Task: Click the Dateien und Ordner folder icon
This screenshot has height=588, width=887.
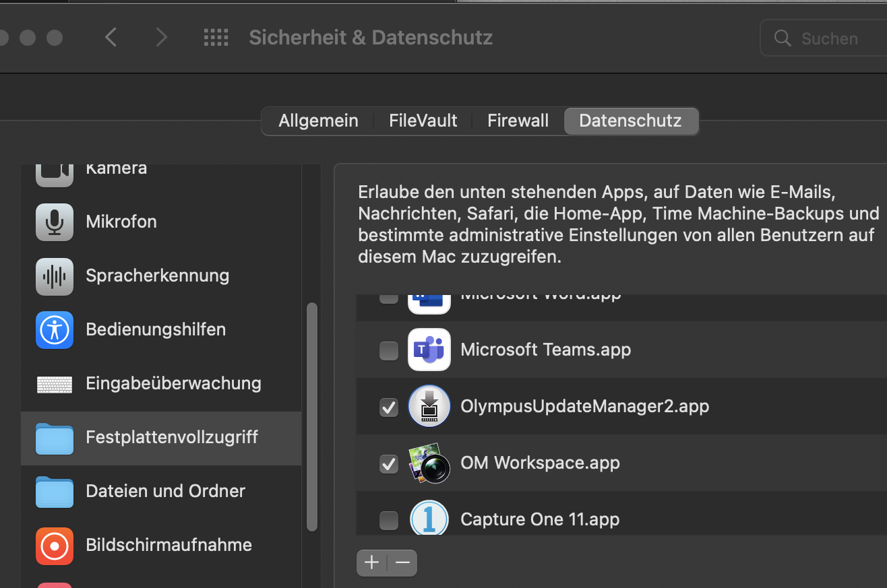Action: pyautogui.click(x=55, y=492)
